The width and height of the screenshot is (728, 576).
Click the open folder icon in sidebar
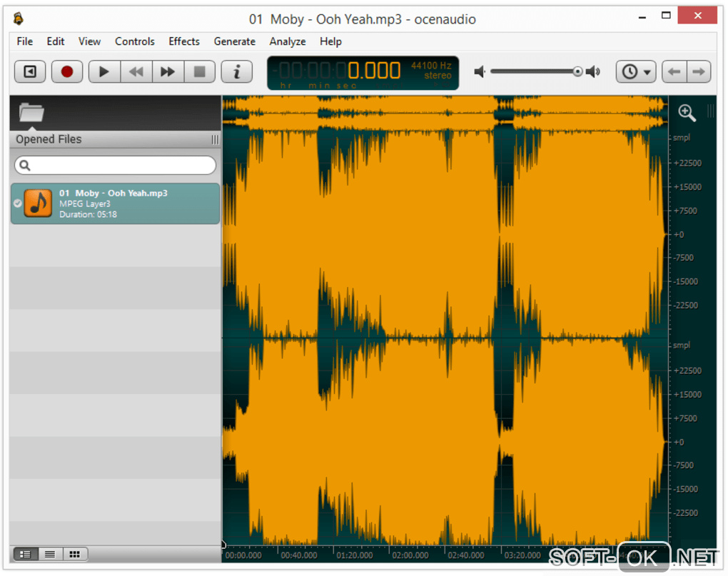[x=31, y=113]
